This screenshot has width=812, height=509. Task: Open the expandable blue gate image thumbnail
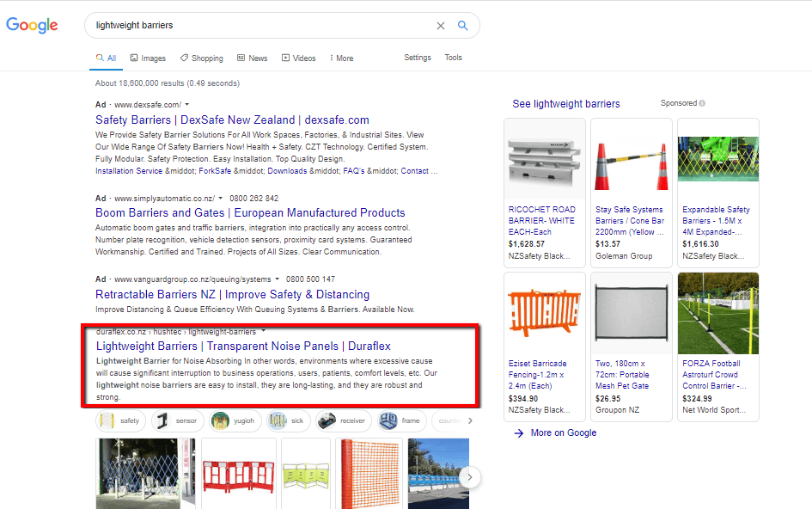[x=145, y=474]
